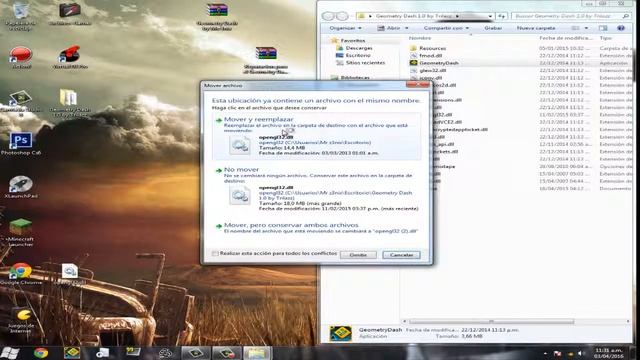This screenshot has height=360, width=640.
Task: Toggle the preview pane icon in Explorer
Action: 603,28
